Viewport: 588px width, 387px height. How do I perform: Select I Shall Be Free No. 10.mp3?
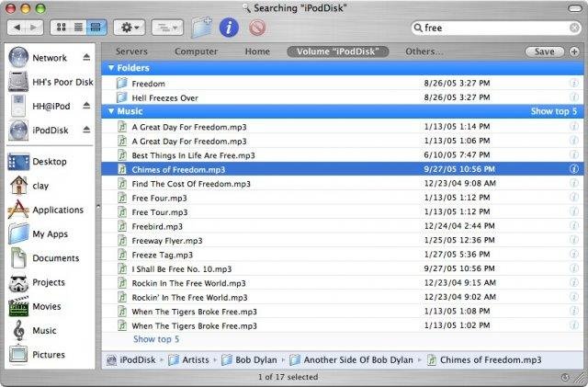[343, 268]
